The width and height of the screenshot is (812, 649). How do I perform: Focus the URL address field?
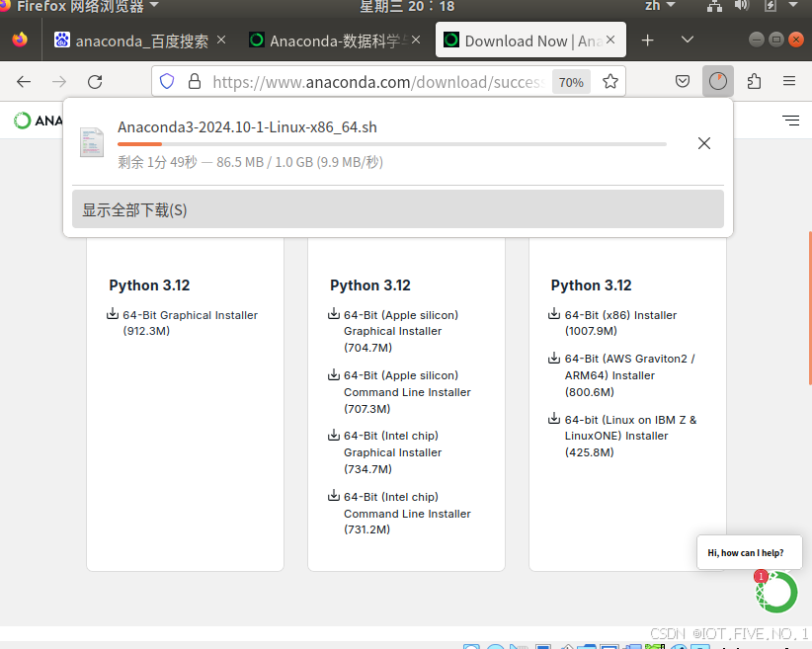[378, 82]
